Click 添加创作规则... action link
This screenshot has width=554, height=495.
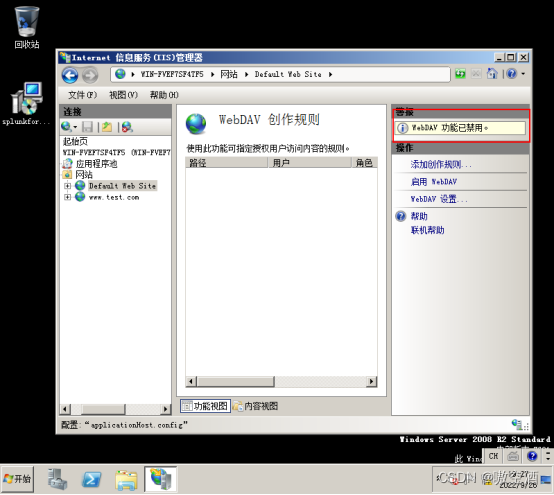coord(441,164)
